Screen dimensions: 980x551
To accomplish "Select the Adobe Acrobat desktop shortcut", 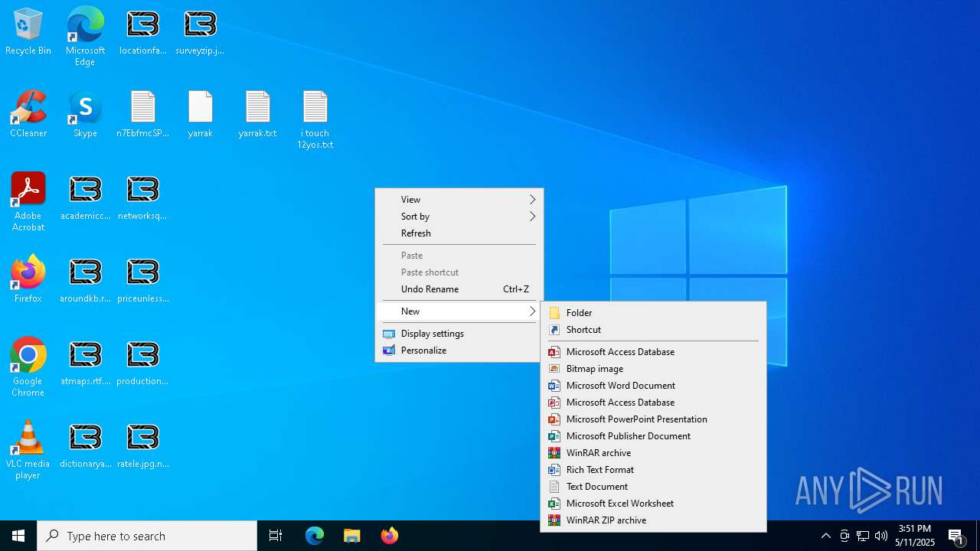I will click(x=28, y=202).
